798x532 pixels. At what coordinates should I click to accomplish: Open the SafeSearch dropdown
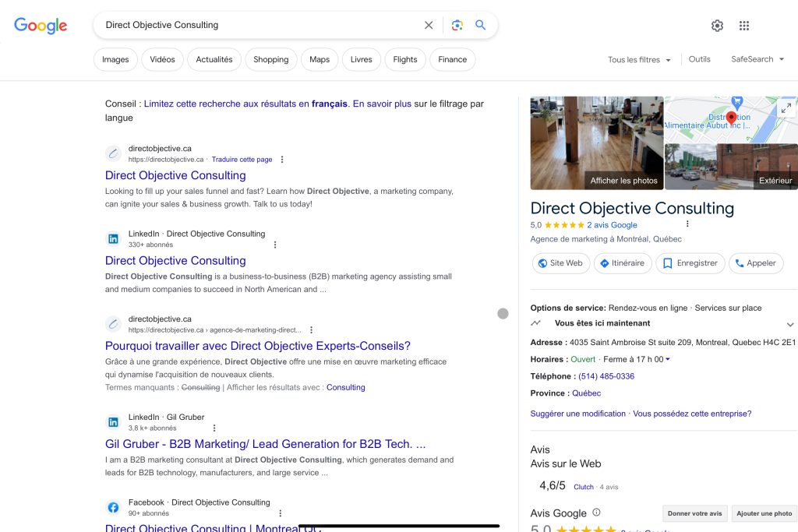[757, 59]
